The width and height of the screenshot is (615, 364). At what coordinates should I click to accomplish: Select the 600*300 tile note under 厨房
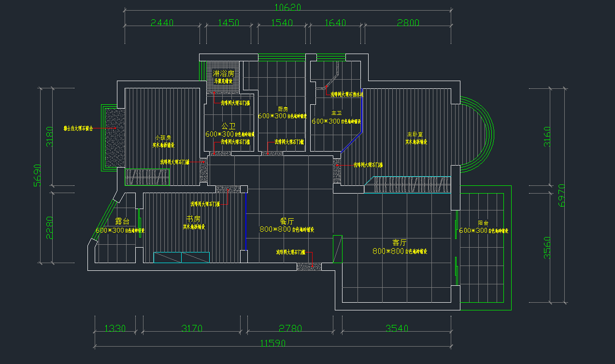pyautogui.click(x=282, y=116)
